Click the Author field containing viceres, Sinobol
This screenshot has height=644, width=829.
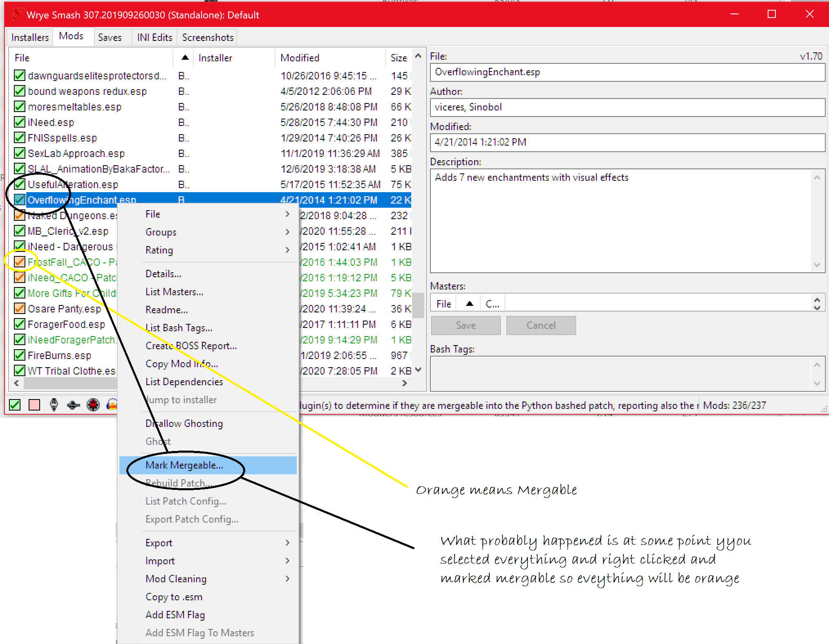pos(627,107)
